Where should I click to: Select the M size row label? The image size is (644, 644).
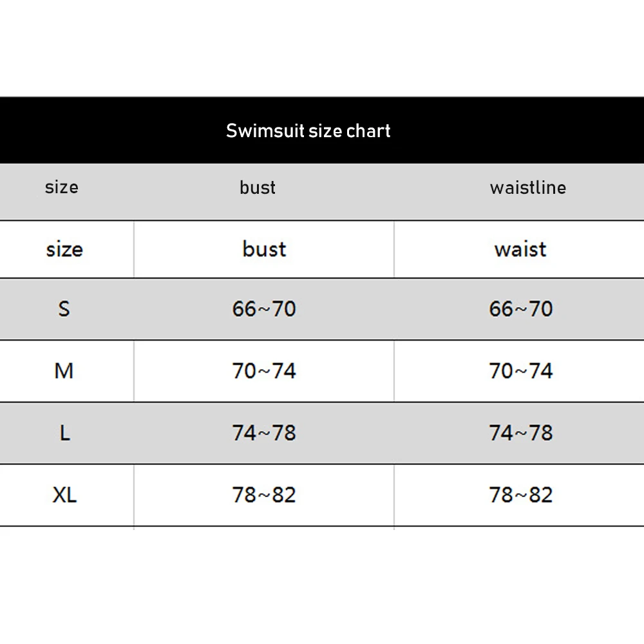[64, 371]
